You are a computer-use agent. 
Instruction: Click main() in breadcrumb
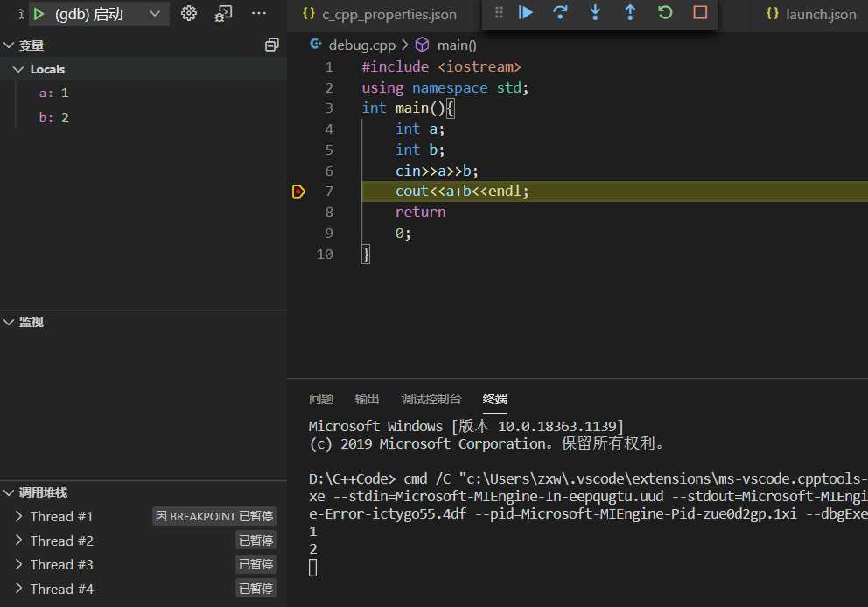click(457, 45)
